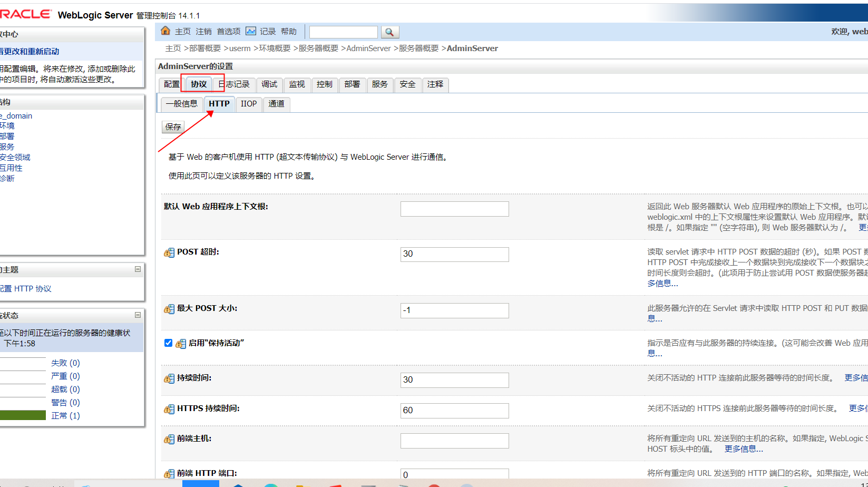Click the magnifier search icon
The image size is (868, 487).
tap(390, 32)
